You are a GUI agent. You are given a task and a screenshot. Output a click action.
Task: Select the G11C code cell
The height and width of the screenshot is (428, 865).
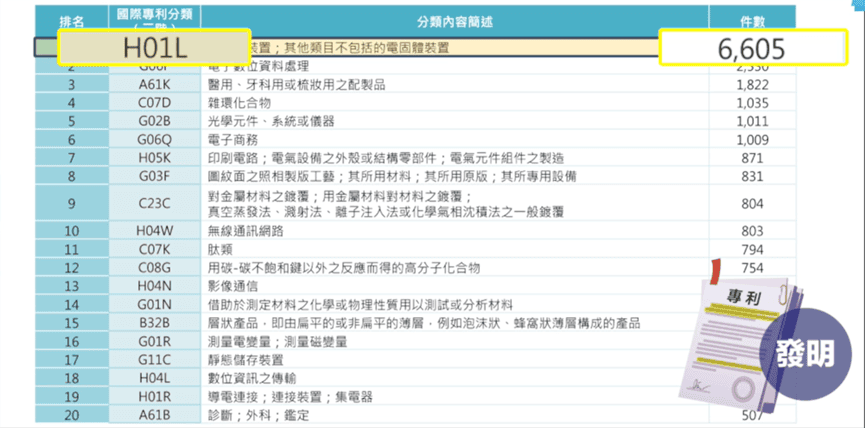tap(155, 359)
